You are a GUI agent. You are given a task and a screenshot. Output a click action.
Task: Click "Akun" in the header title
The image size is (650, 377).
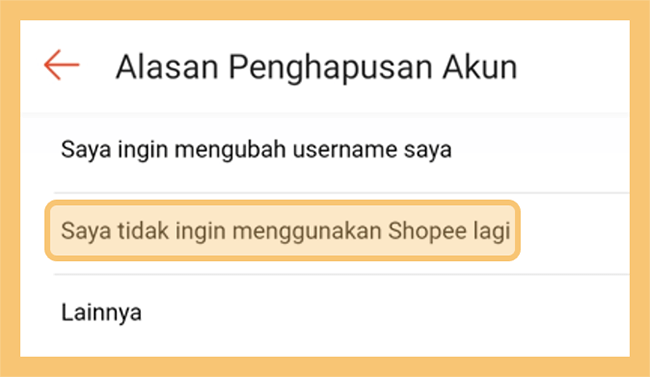[x=480, y=66]
